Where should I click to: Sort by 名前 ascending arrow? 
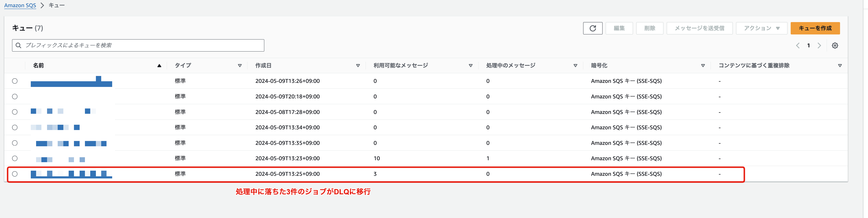tap(159, 66)
